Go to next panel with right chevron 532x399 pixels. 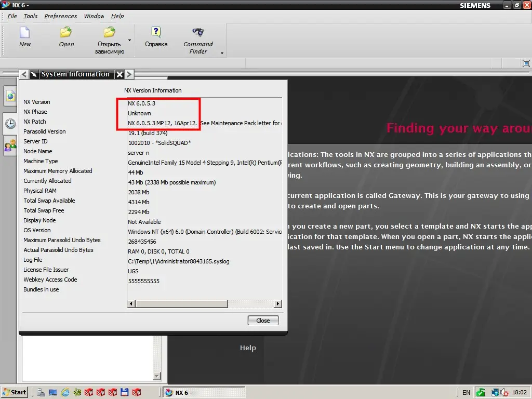pyautogui.click(x=129, y=74)
